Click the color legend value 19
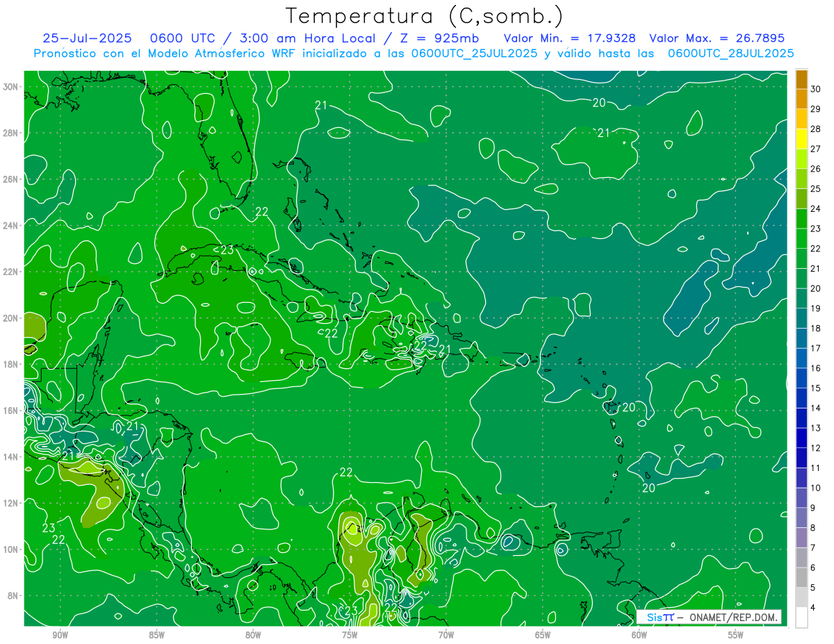Screen dimensions: 834x644 point(815,308)
